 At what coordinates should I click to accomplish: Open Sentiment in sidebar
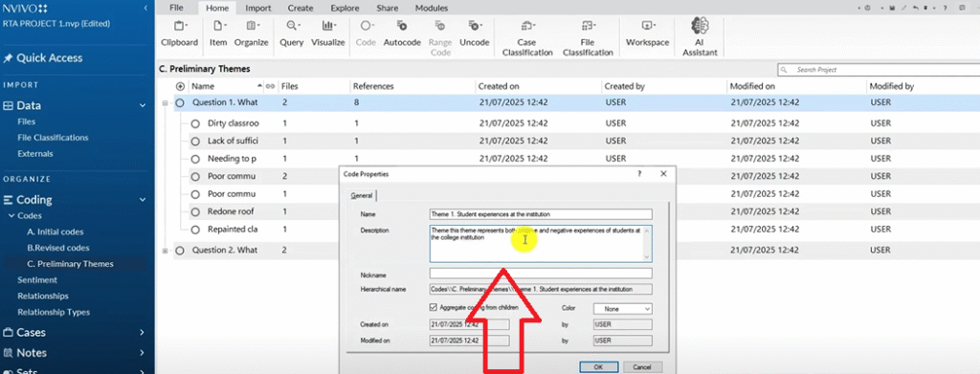[x=37, y=279]
